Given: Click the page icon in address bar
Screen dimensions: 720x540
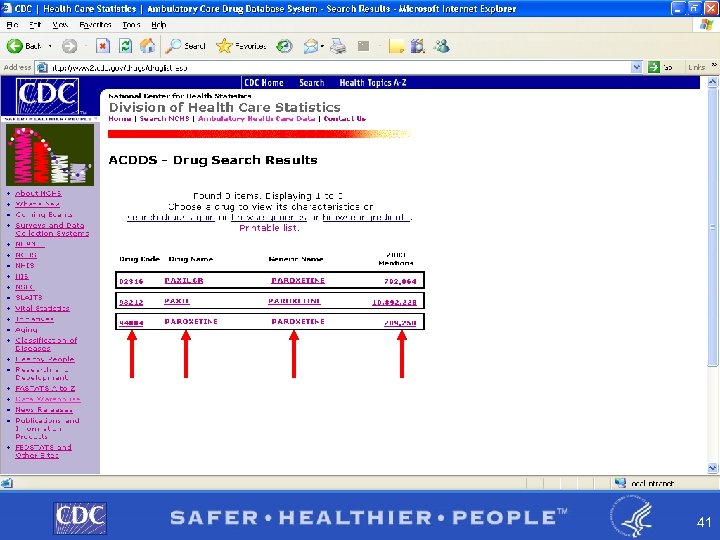Looking at the screenshot, I should (x=42, y=68).
